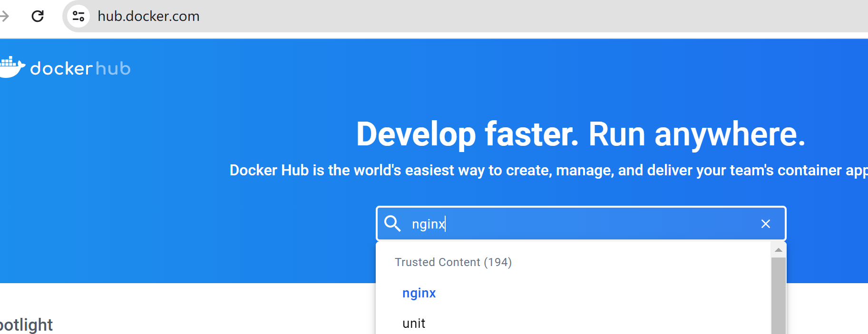Click blank blue hero area below logo
The height and width of the screenshot is (334, 868).
point(119,190)
